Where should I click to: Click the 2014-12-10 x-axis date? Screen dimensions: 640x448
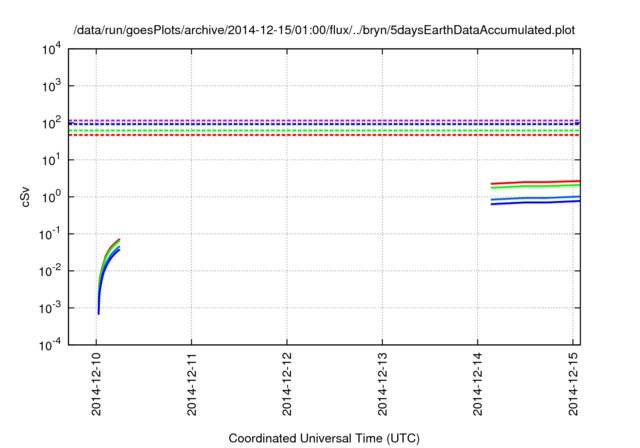96,384
